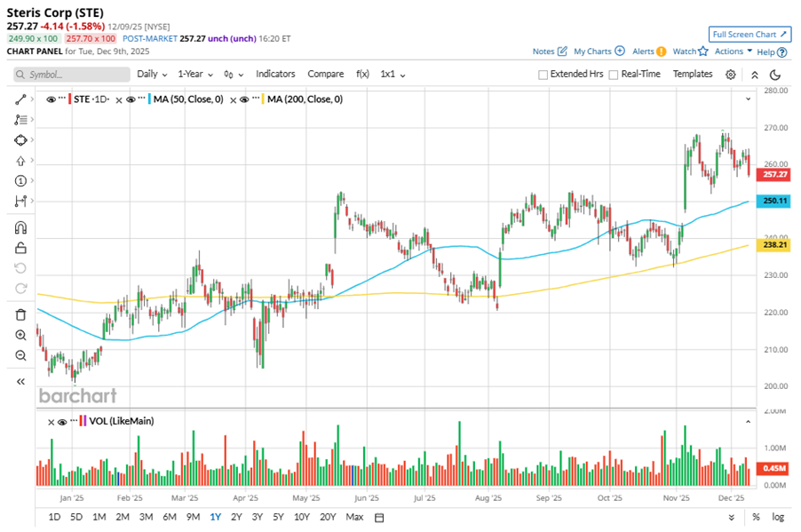801x532 pixels.
Task: Select the 6M time range
Action: coord(170,517)
